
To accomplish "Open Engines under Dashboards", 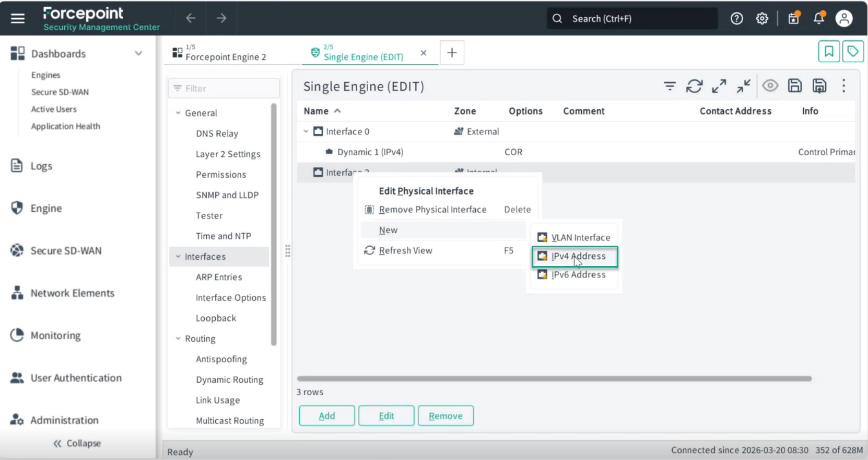I will [45, 75].
